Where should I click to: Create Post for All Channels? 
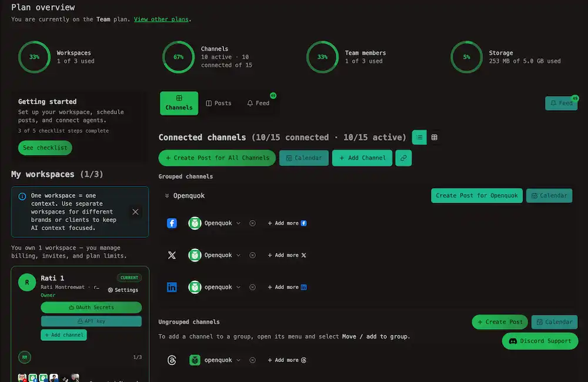pos(217,158)
